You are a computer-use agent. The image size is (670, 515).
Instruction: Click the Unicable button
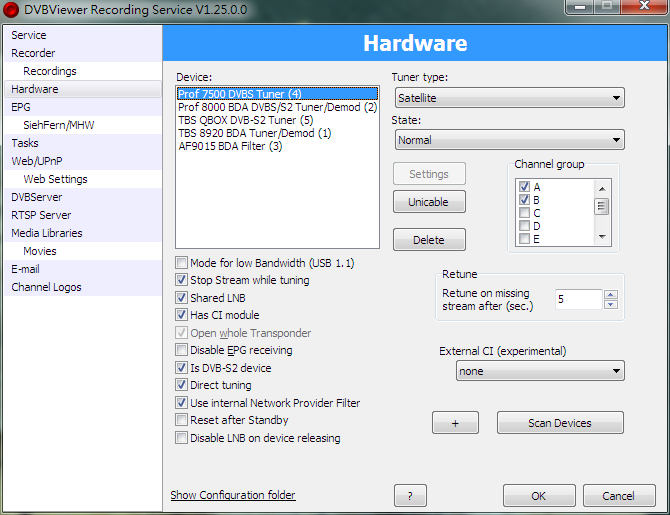(429, 202)
